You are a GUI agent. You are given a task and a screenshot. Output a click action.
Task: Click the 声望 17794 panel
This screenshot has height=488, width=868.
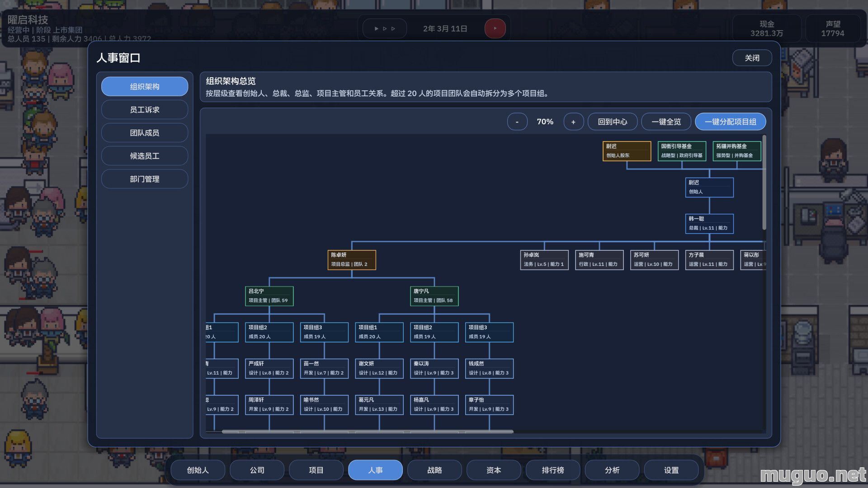point(833,28)
